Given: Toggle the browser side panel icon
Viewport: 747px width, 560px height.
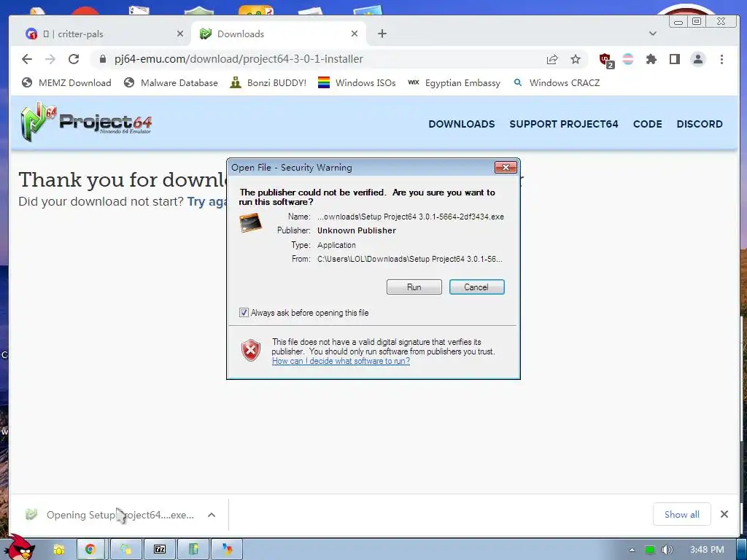Looking at the screenshot, I should 675,59.
